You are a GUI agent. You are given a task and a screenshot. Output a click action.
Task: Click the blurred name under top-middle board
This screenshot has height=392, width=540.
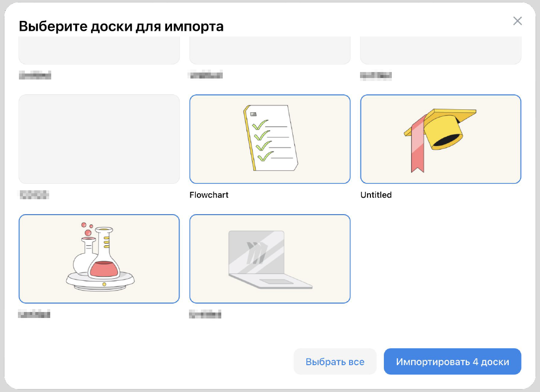[x=205, y=76]
